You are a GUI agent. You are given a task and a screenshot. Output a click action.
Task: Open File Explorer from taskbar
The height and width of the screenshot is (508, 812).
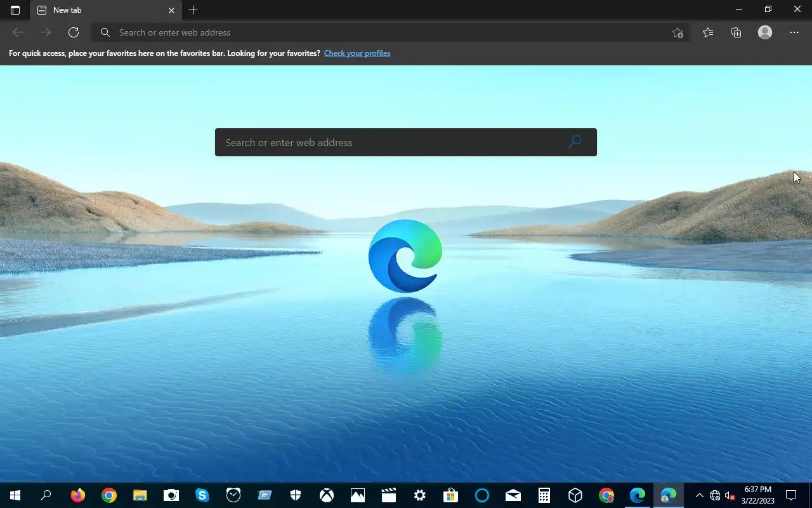tap(140, 495)
